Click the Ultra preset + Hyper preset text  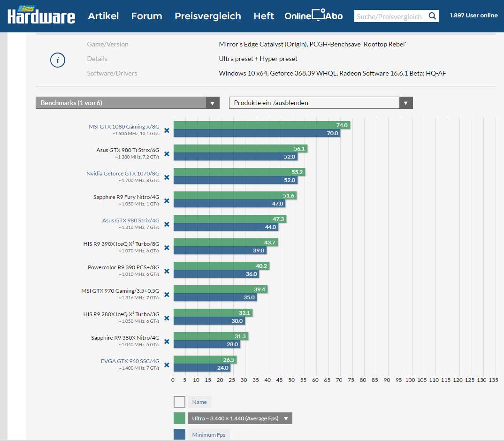pos(258,59)
